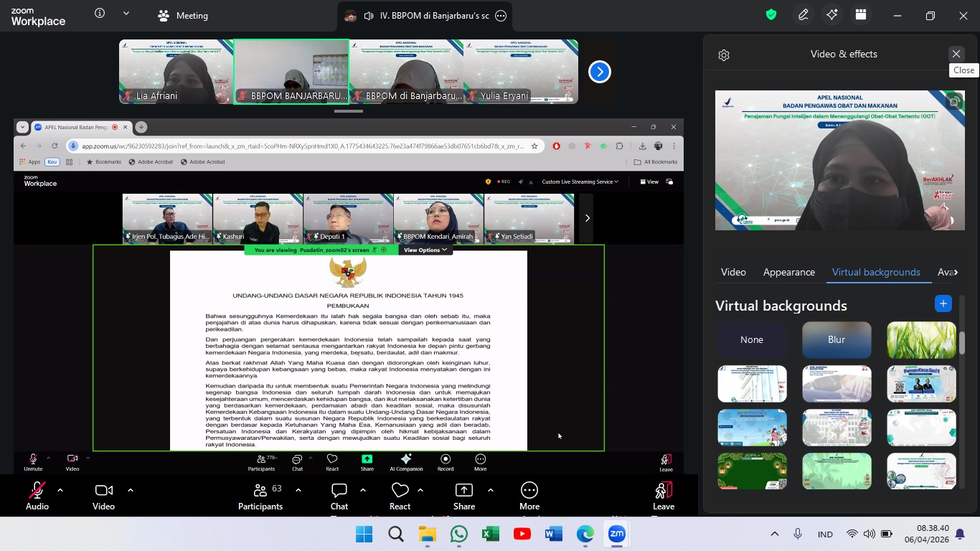This screenshot has height=551, width=980.
Task: Show next participants with blue arrow
Action: pyautogui.click(x=600, y=72)
